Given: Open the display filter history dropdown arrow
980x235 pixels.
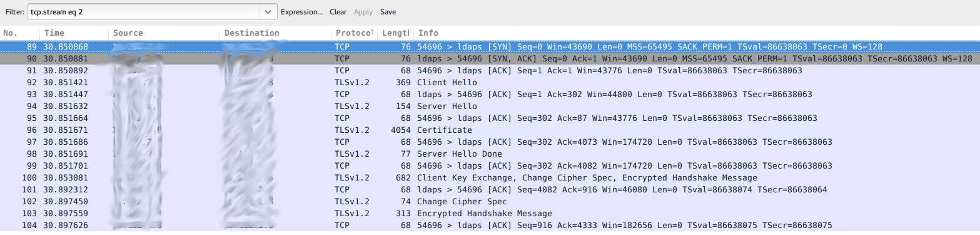Looking at the screenshot, I should point(268,12).
